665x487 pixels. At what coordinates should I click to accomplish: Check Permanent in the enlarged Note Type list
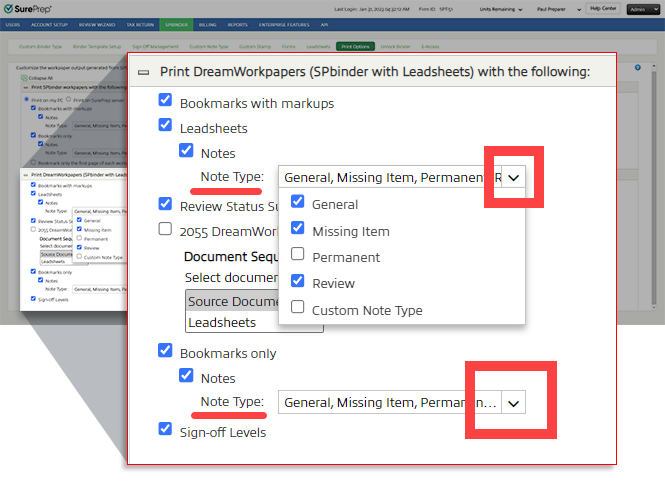click(297, 254)
